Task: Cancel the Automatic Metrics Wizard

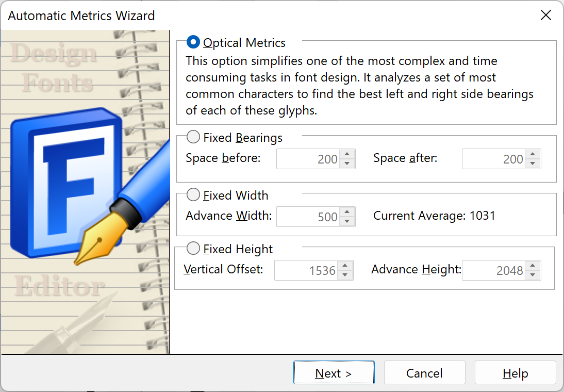Action: 424,372
